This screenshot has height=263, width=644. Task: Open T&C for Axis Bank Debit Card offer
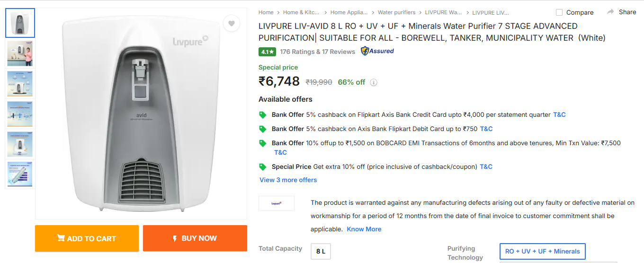click(486, 129)
